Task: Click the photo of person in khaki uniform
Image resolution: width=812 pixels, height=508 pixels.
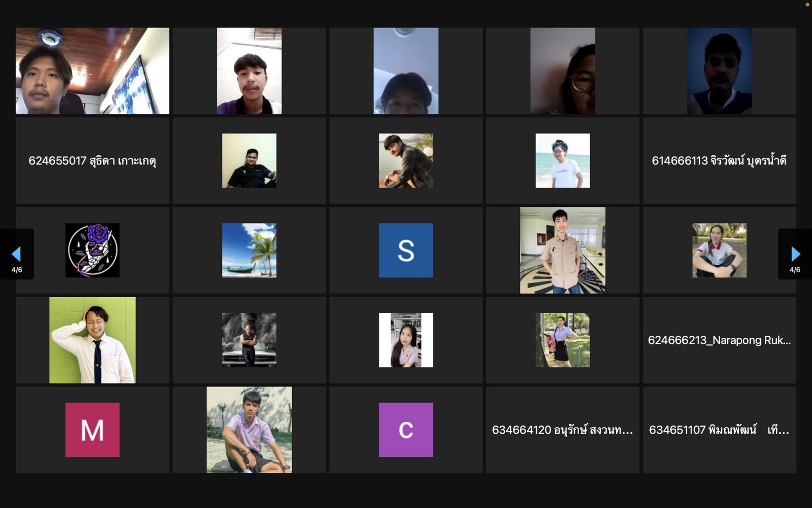Action: tap(562, 250)
